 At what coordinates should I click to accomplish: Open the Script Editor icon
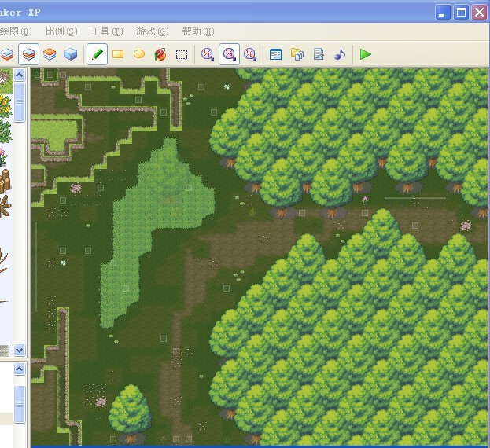[319, 54]
